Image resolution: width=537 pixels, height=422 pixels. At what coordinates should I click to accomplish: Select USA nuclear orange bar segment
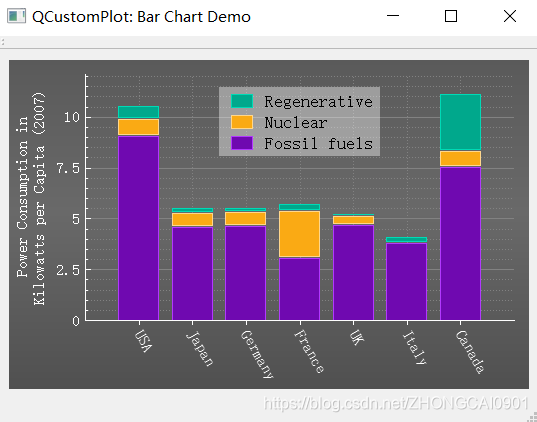(138, 127)
